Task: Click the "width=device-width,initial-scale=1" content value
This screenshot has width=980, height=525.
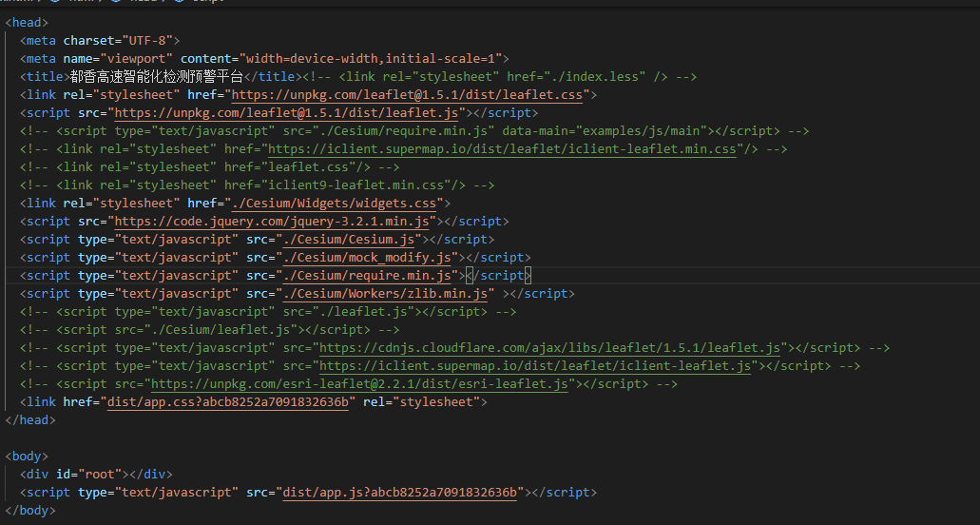Action: [x=371, y=59]
